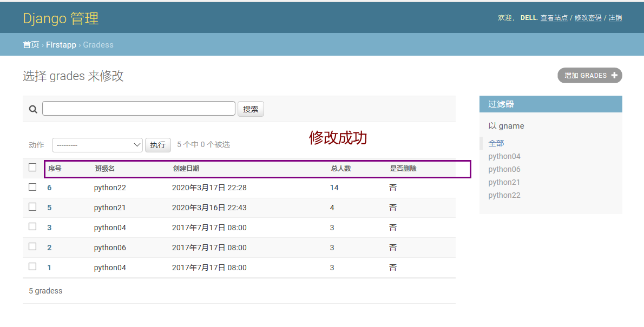
Task: Click 查看站点 link in header
Action: coord(554,18)
